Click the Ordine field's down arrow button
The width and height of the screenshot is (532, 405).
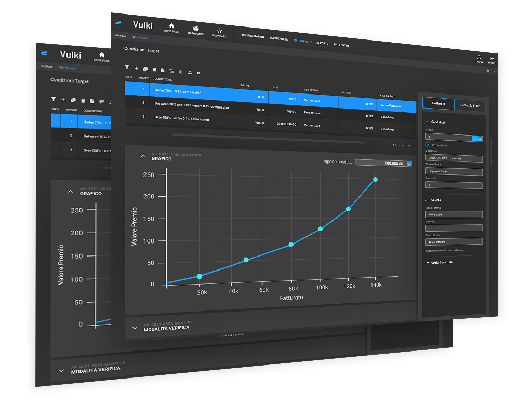coord(474,138)
